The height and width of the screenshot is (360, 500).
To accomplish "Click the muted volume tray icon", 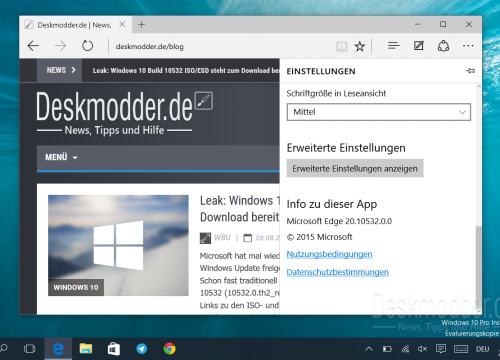I will pyautogui.click(x=422, y=349).
